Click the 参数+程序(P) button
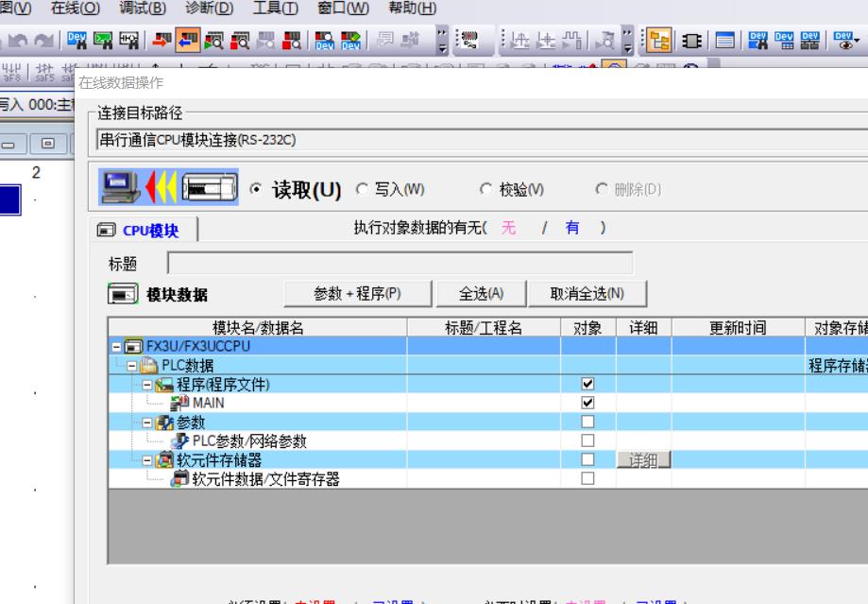868x604 pixels. [x=358, y=293]
